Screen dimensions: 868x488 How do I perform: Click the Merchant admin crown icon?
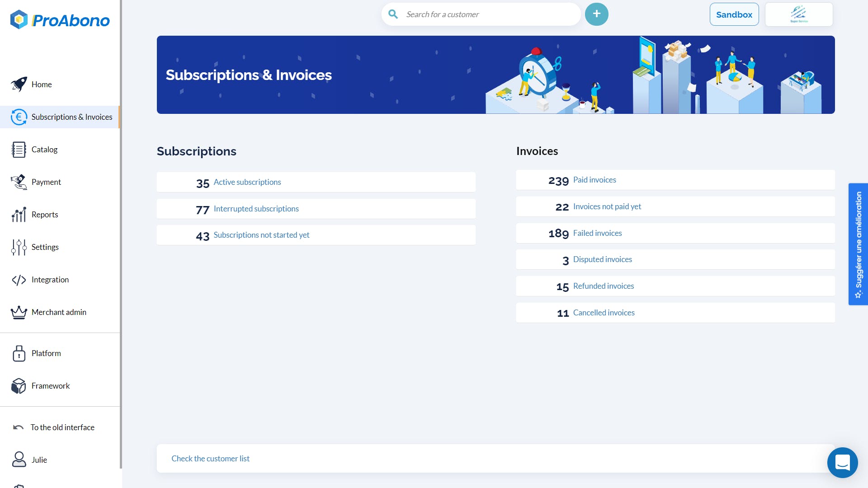pos(19,312)
